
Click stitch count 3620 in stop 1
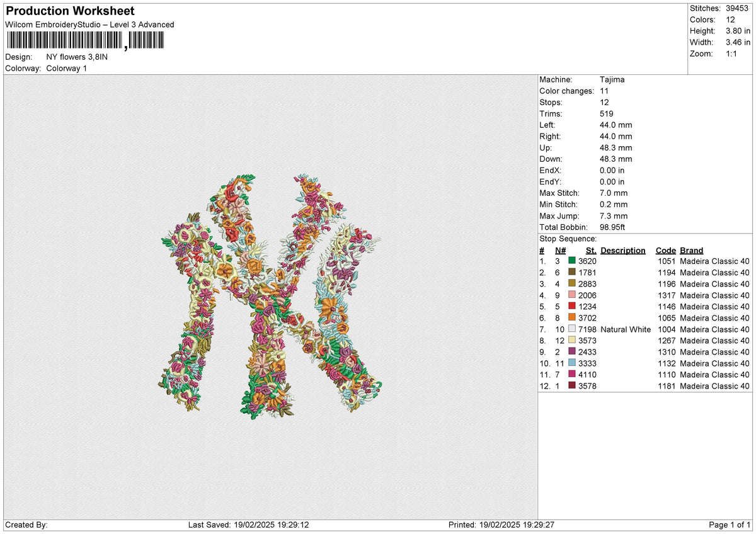pyautogui.click(x=587, y=261)
